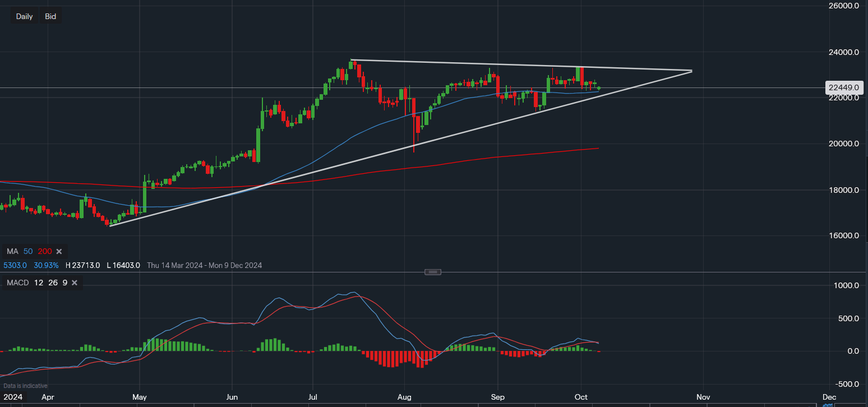
Task: Toggle the MACD label in the indicator pane
Action: point(18,283)
